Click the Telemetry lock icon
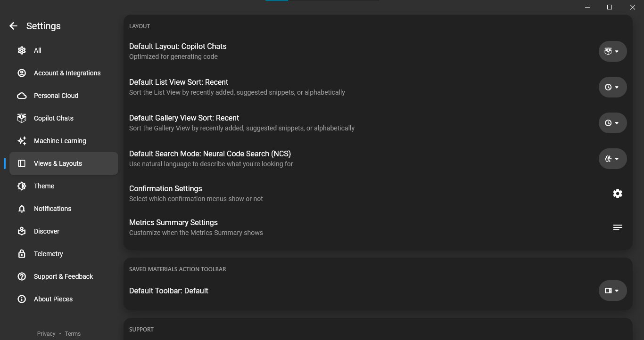Image resolution: width=644 pixels, height=340 pixels. [22, 254]
